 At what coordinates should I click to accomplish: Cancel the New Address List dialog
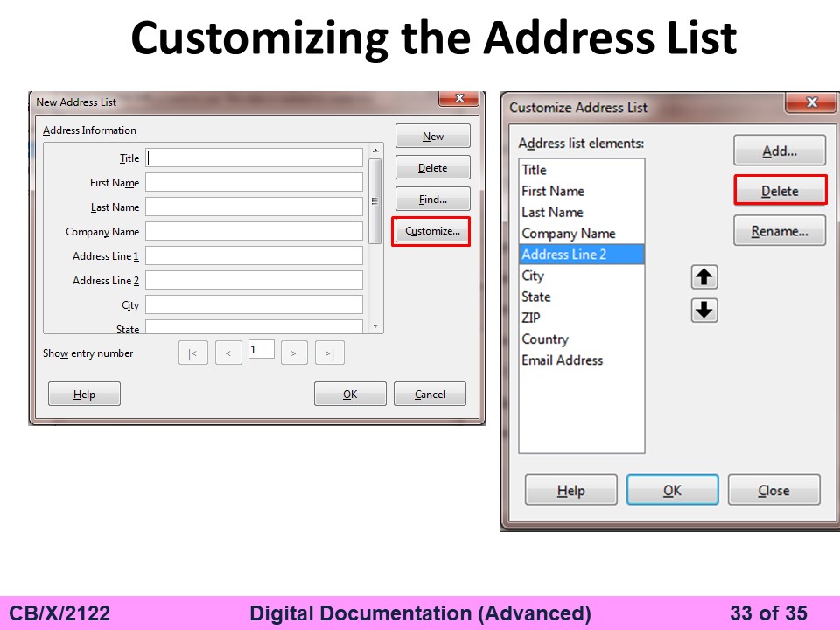(430, 395)
